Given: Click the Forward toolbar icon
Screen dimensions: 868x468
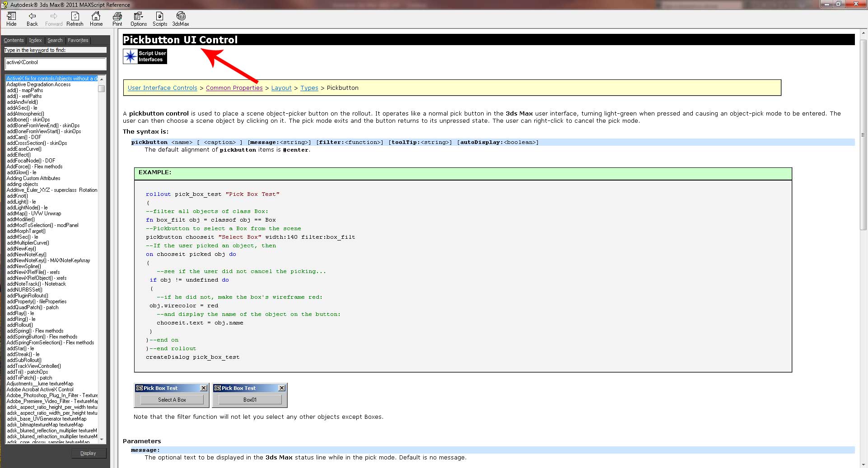Looking at the screenshot, I should 54,19.
